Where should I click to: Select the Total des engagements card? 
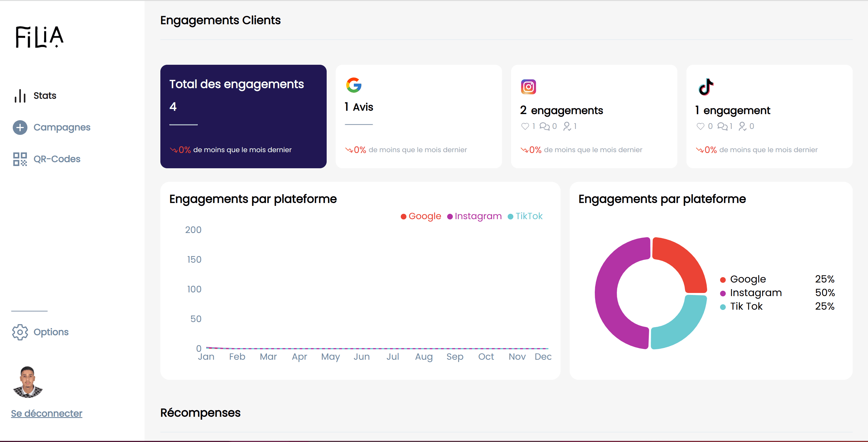click(x=243, y=116)
